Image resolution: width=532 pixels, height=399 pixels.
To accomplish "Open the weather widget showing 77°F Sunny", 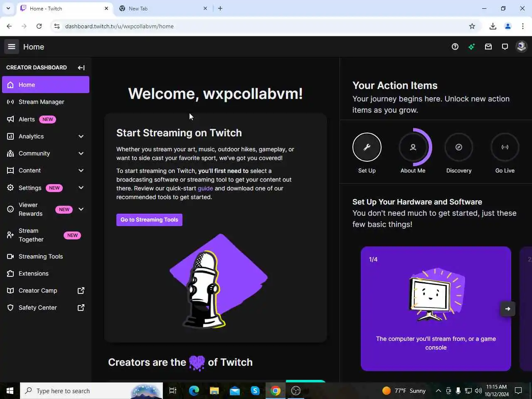I will tap(404, 391).
